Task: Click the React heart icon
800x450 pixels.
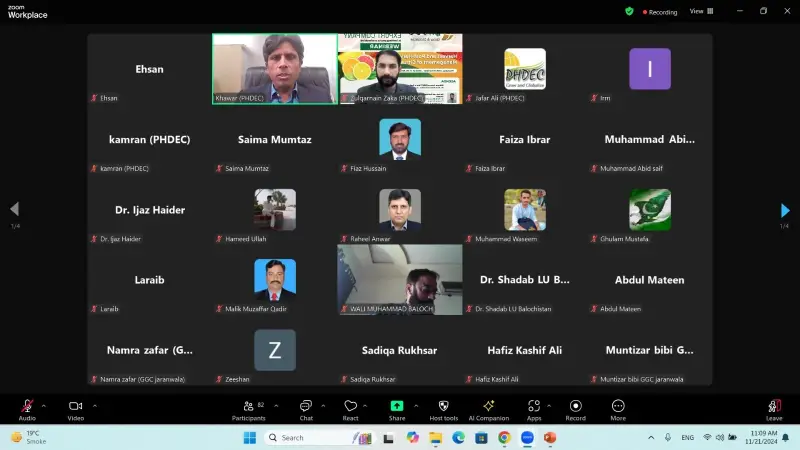Action: click(x=350, y=407)
